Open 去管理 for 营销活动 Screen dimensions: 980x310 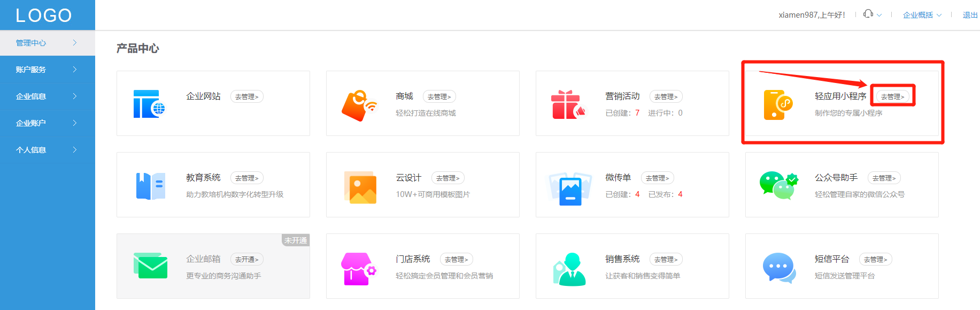666,97
